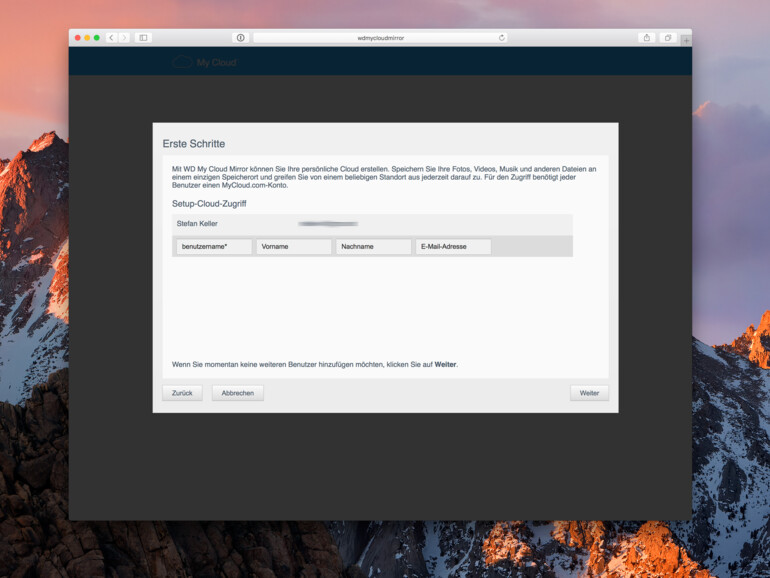Screen dimensions: 770x578
Task: Maximize the Safari window with green button
Action: (97, 38)
